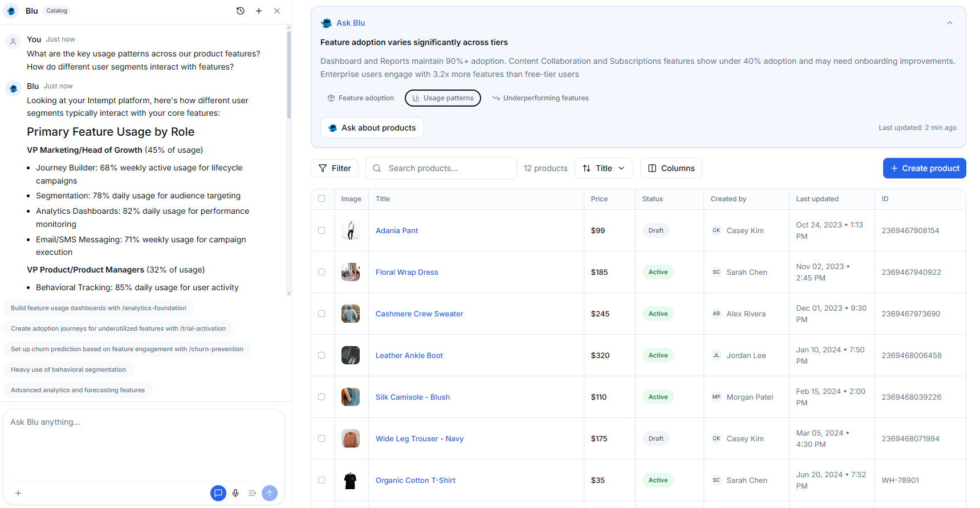The height and width of the screenshot is (508, 980).
Task: Switch to Usage patterns tab
Action: tap(443, 98)
